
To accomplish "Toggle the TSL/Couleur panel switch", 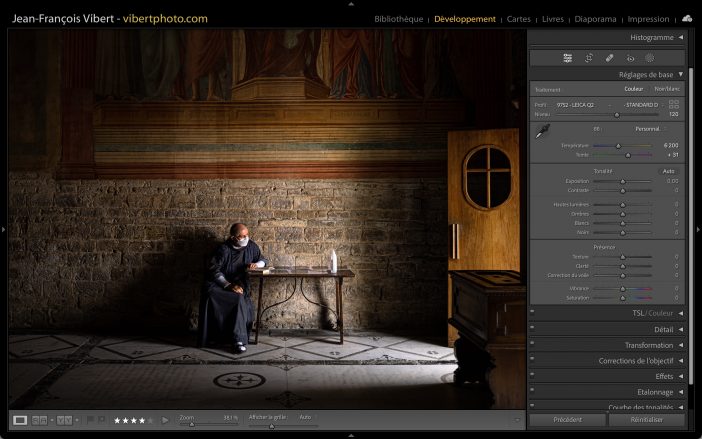I will tap(533, 313).
